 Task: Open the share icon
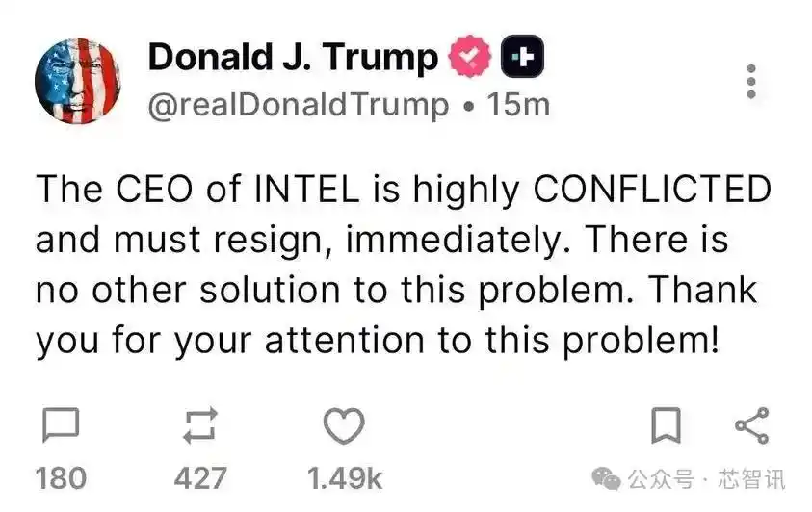pyautogui.click(x=752, y=425)
